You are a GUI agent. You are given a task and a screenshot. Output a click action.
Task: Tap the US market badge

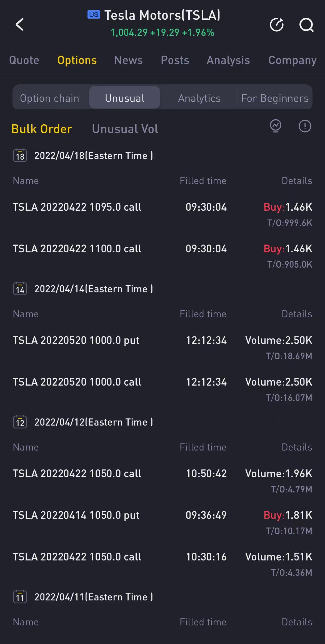(94, 14)
